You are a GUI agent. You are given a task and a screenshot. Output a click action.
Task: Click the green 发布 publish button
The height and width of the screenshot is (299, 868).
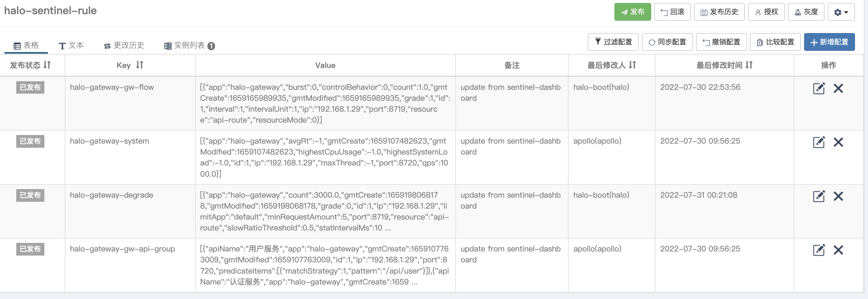633,12
